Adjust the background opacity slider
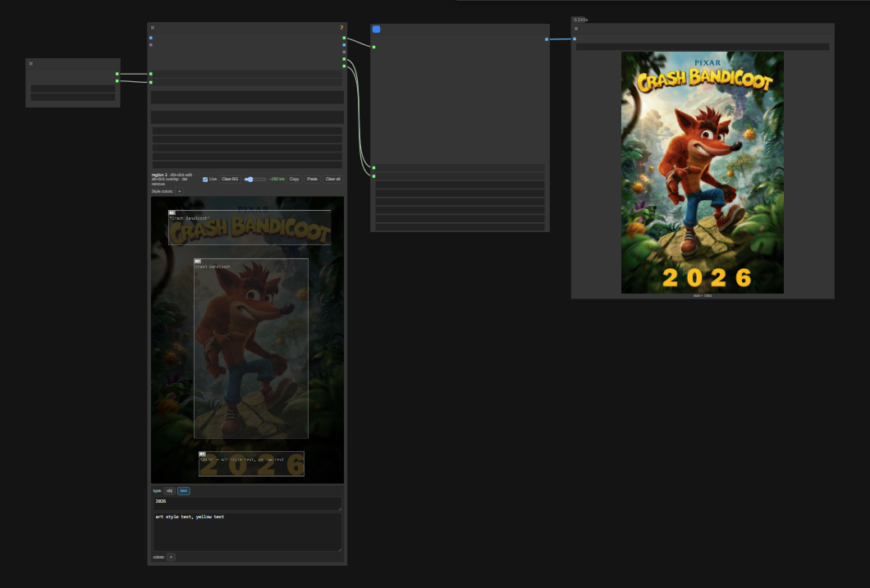 [254, 180]
